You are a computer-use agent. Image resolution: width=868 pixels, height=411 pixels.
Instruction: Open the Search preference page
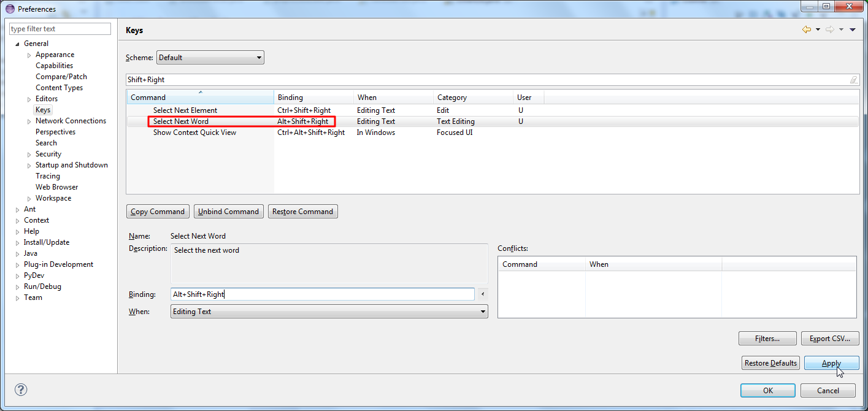coord(46,143)
